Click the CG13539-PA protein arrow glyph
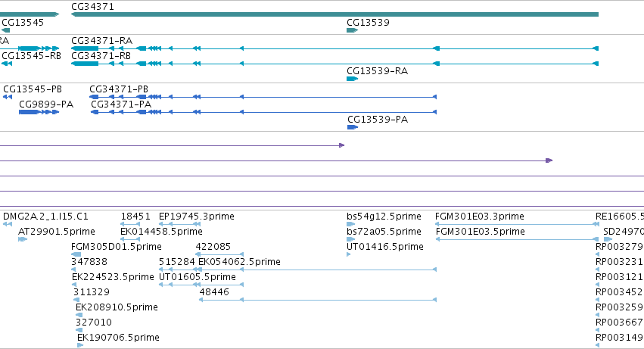This screenshot has height=349, width=644. 353,127
